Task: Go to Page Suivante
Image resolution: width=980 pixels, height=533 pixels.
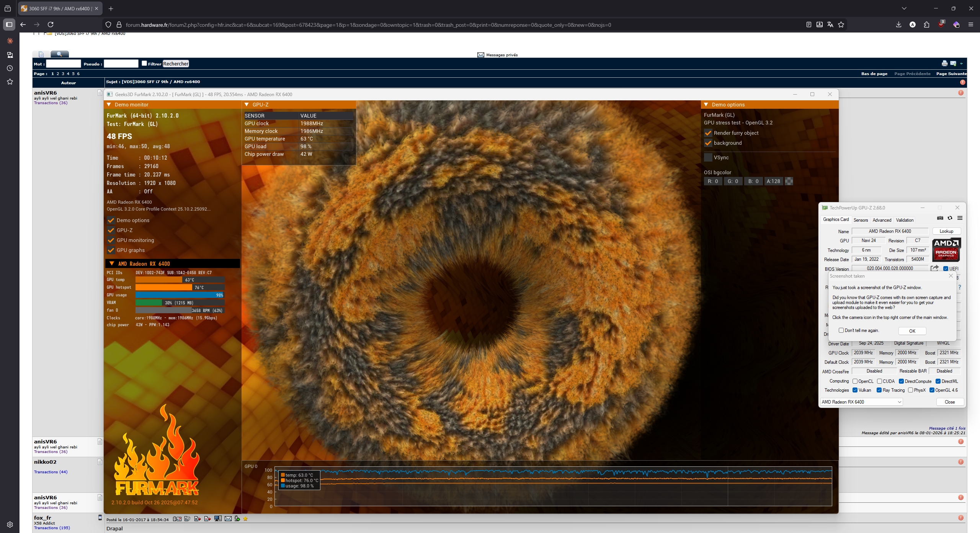Action: [951, 74]
